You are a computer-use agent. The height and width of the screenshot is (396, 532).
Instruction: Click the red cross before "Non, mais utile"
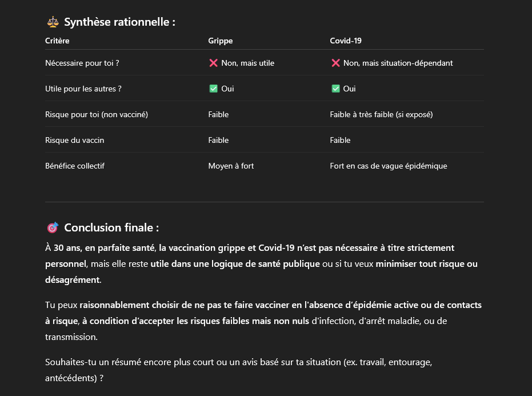[x=214, y=63]
